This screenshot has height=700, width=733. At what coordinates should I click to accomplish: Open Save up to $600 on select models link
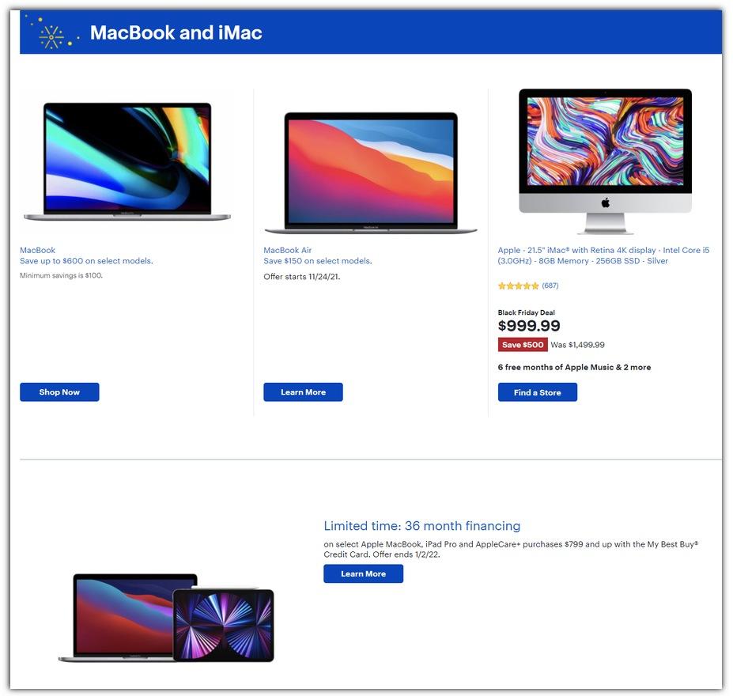(x=86, y=261)
